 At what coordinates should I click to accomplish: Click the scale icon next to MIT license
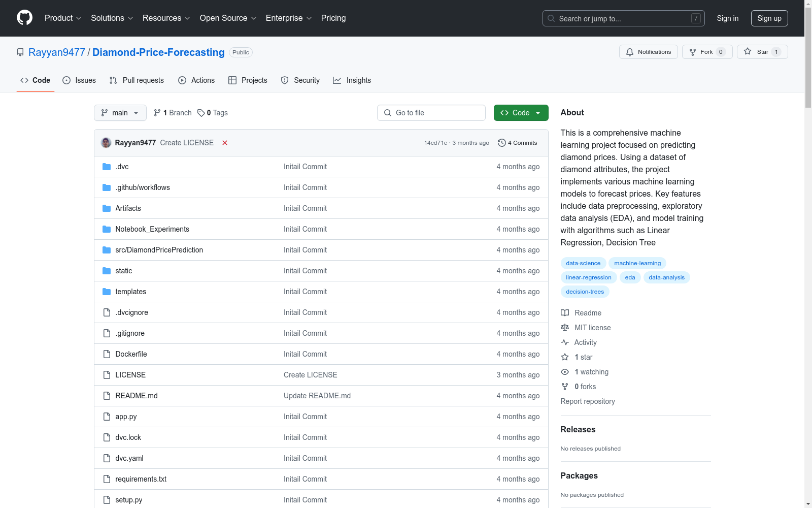[565, 328]
